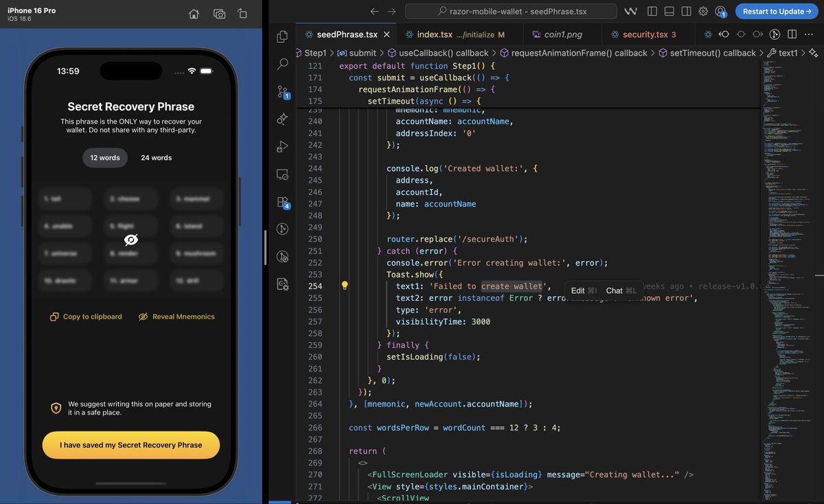This screenshot has height=504, width=824.
Task: Open the useCallback() callback breadcrumb
Action: tap(438, 53)
